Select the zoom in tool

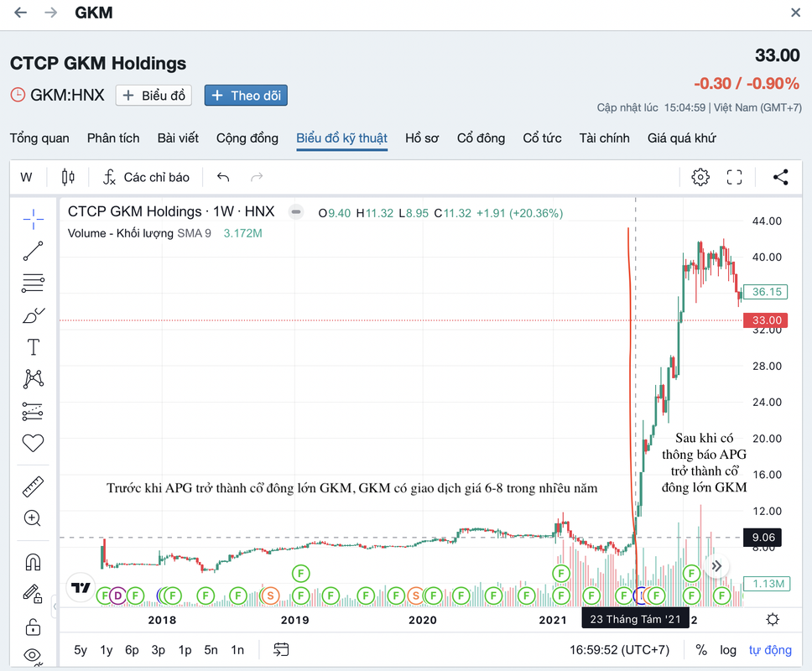point(32,518)
